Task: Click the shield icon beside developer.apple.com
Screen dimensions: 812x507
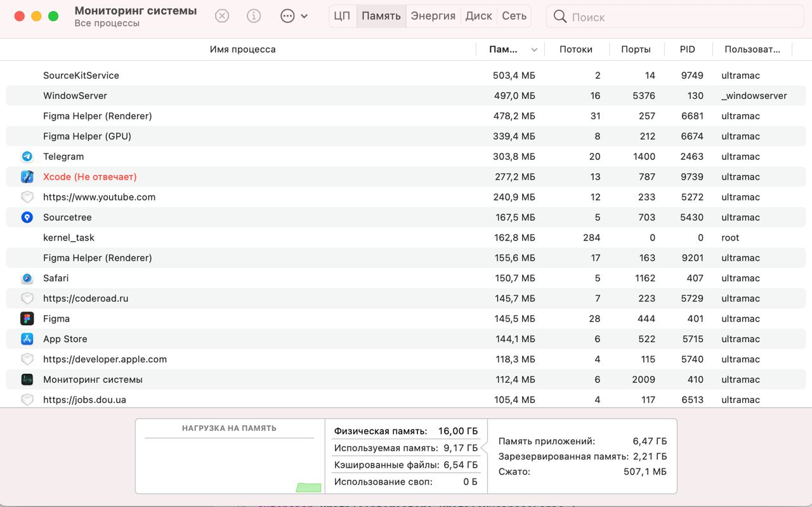Action: (27, 359)
